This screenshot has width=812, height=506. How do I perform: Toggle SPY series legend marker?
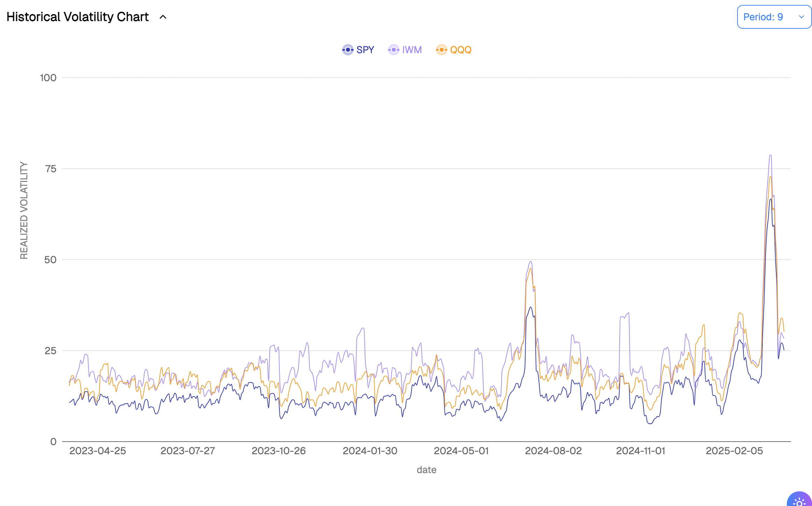[x=348, y=50]
